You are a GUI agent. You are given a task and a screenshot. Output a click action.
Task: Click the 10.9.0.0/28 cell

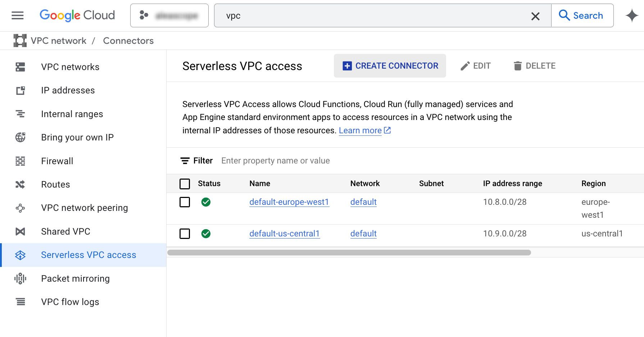click(505, 234)
